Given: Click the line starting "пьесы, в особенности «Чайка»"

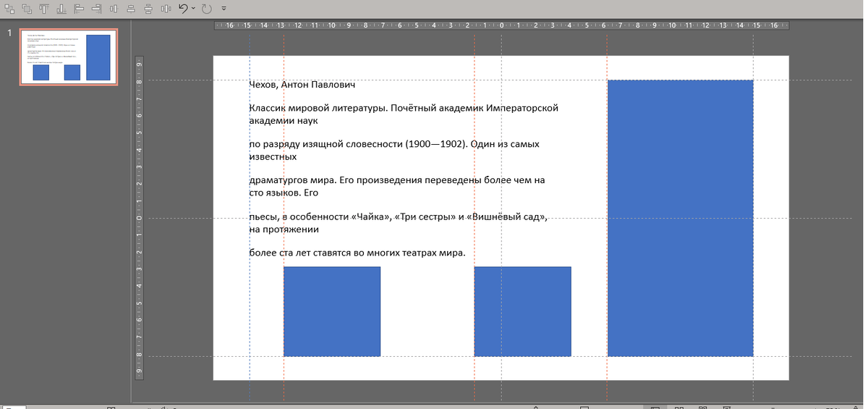Looking at the screenshot, I should coord(399,217).
